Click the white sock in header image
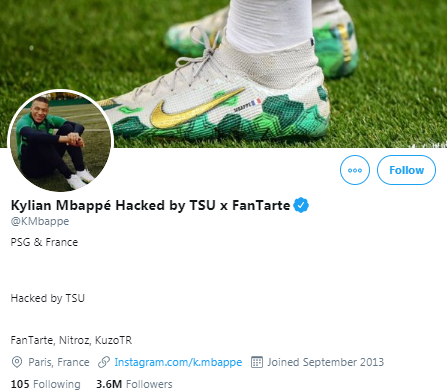This screenshot has width=447, height=392. [x=270, y=25]
